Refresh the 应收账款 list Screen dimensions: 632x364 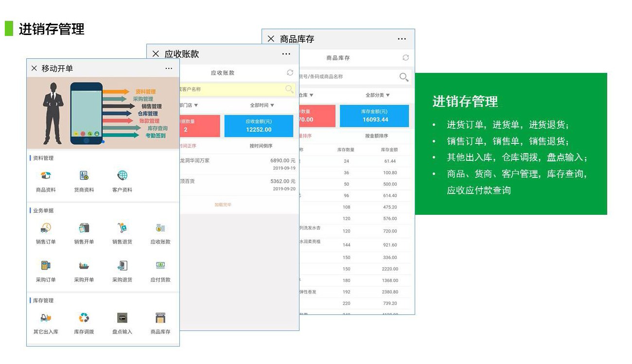pyautogui.click(x=290, y=72)
